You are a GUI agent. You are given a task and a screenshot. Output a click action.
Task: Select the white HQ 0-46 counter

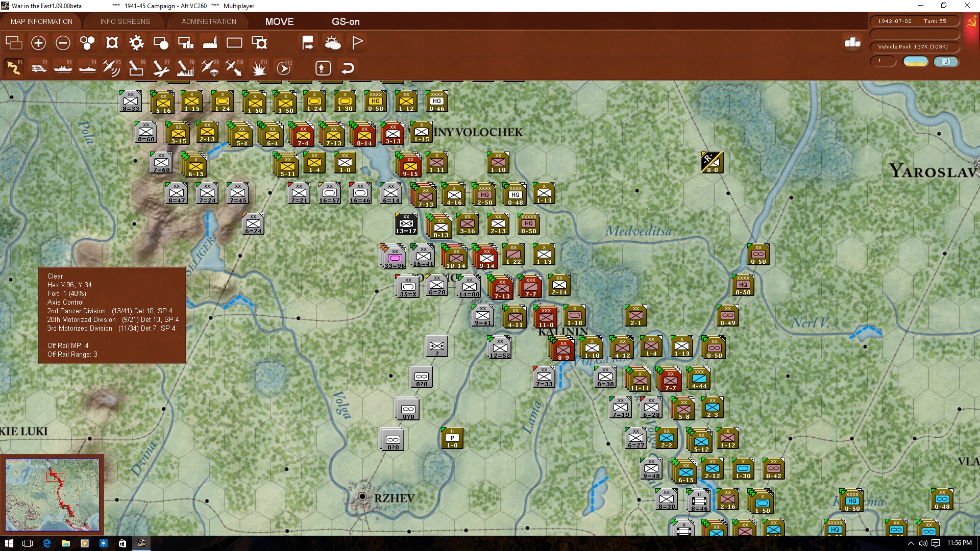[436, 101]
